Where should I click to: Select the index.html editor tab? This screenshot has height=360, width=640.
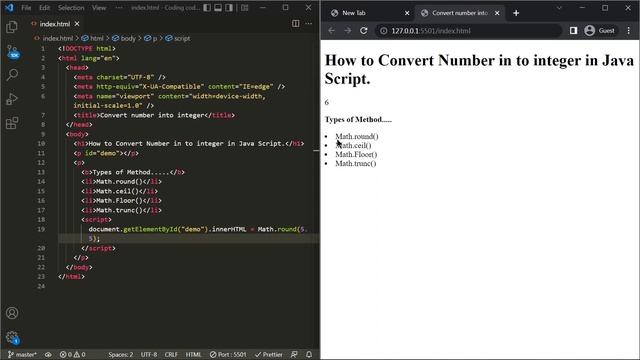(55, 24)
